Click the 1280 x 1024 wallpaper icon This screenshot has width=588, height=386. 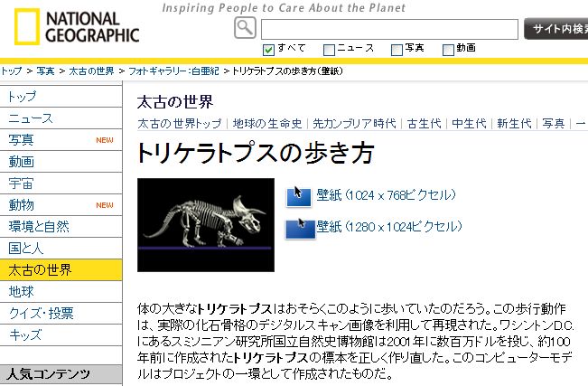coord(300,228)
